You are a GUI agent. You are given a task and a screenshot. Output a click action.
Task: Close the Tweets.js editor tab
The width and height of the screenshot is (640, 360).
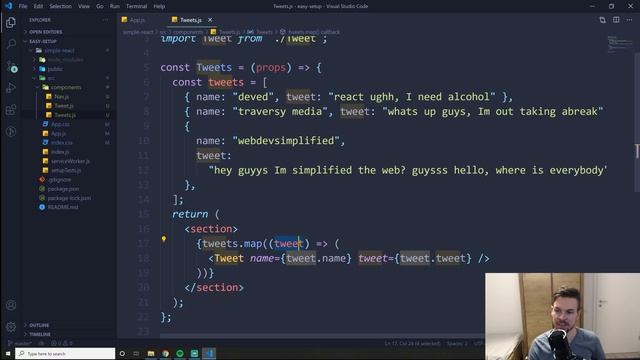pos(210,20)
